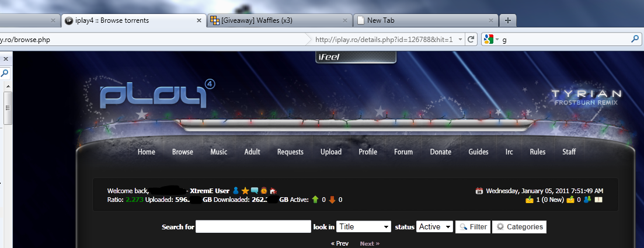Open the Upload menu item
The height and width of the screenshot is (248, 644).
(x=331, y=152)
